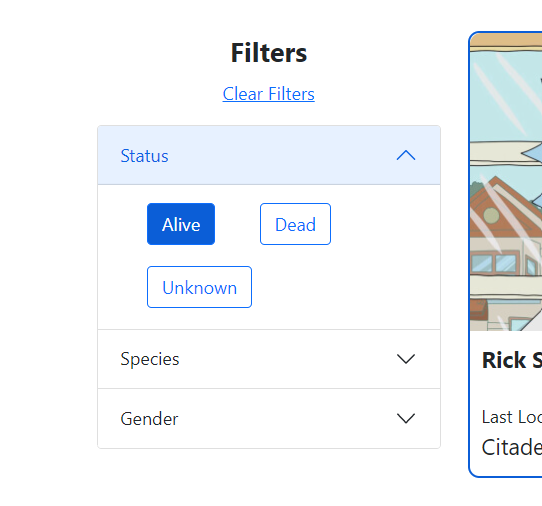Click the empty space right of Dead button
Screen dimensions: 542x506
tap(385, 224)
